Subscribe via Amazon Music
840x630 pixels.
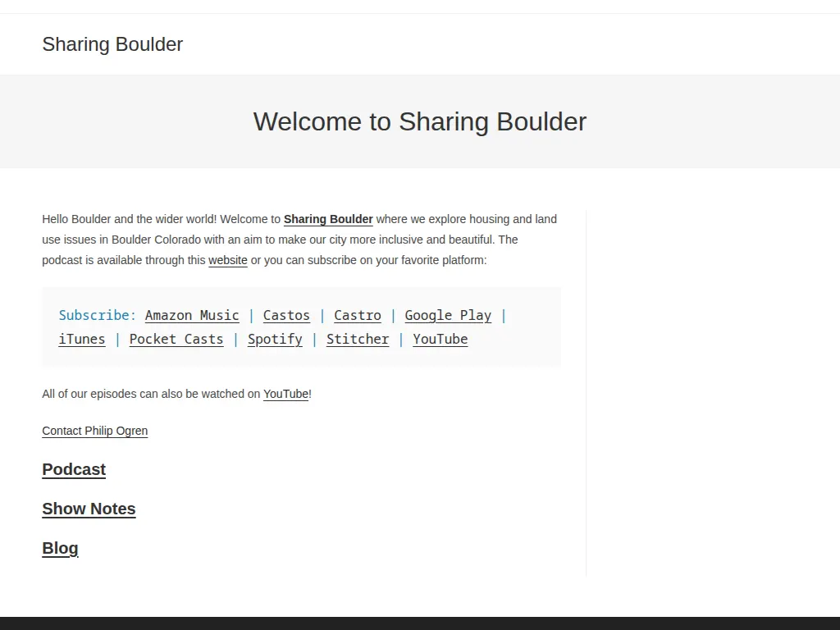pos(192,316)
